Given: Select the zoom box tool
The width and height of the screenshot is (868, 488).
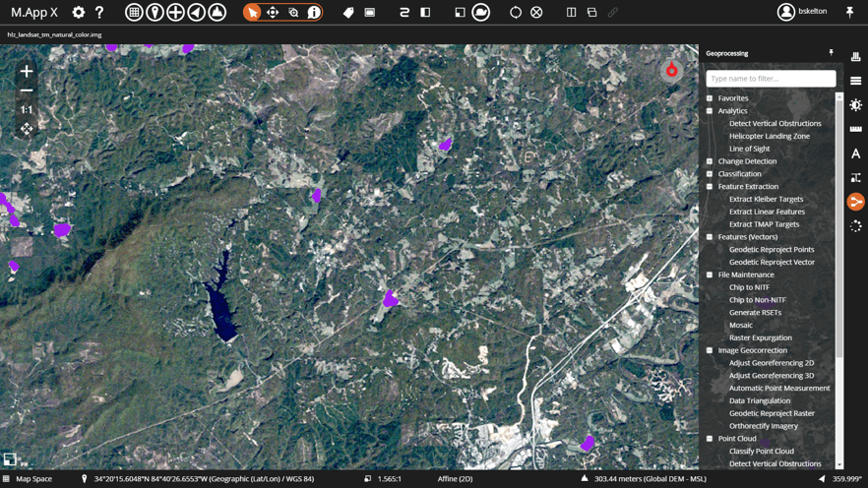Looking at the screenshot, I should coord(293,12).
